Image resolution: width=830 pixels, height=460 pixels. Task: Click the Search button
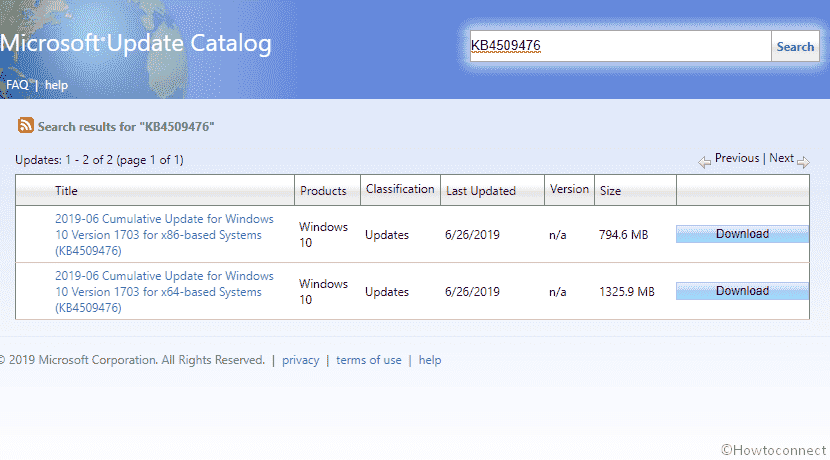(x=795, y=47)
